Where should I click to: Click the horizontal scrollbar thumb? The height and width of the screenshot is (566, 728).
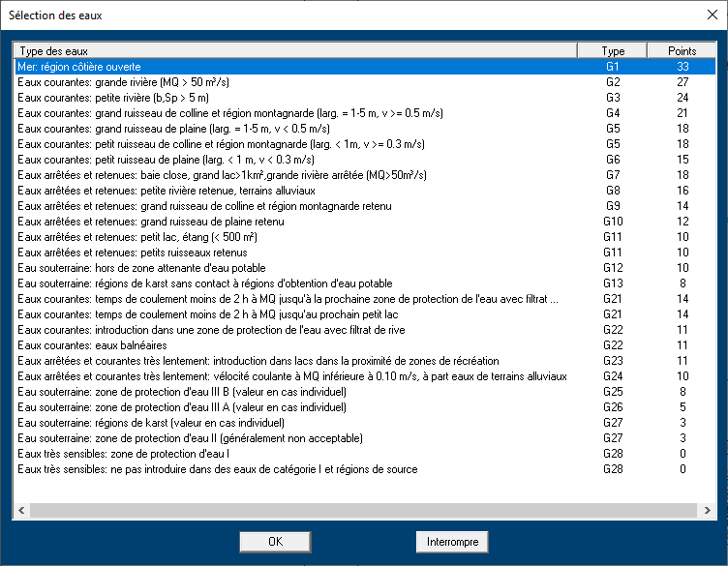coord(364,510)
